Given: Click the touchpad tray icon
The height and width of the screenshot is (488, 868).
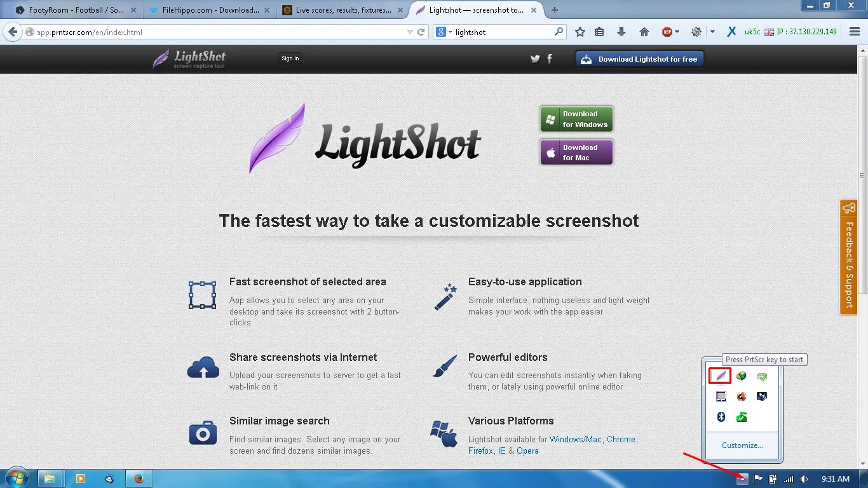Looking at the screenshot, I should [x=721, y=396].
